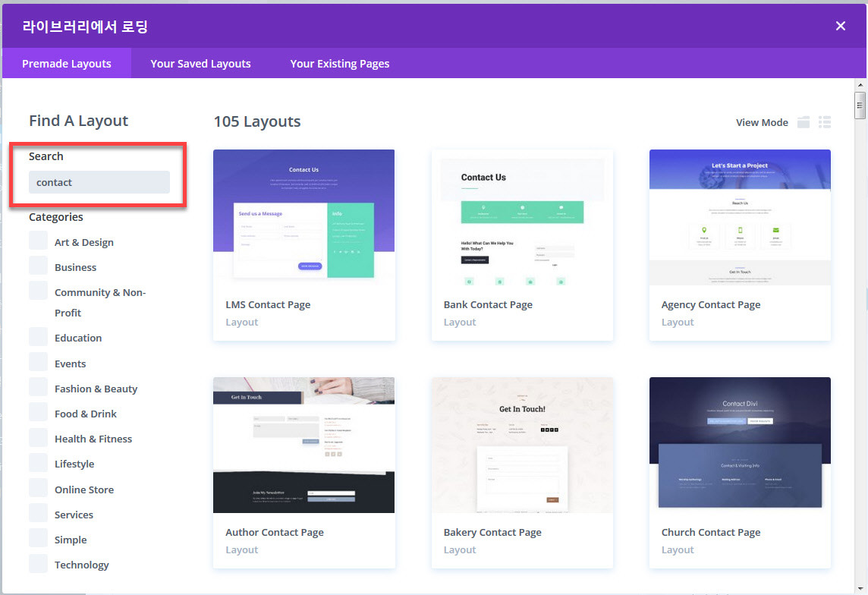868x595 pixels.
Task: Select the Community & Non-Profit category
Action: (37, 290)
